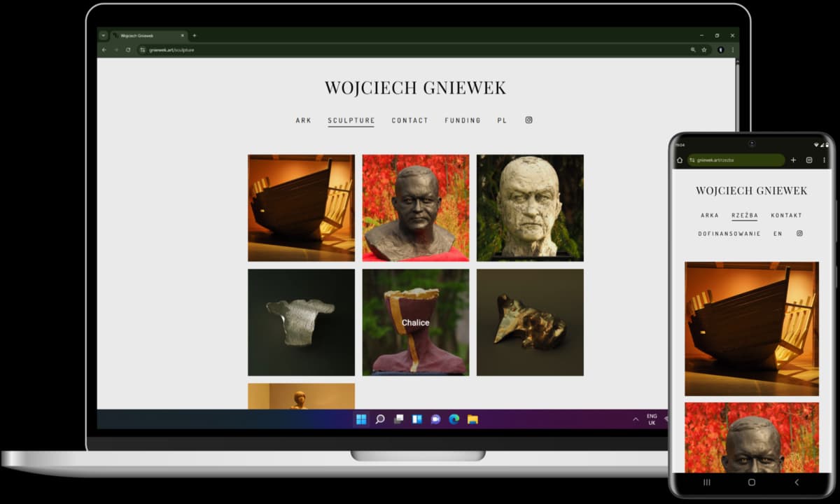The image size is (840, 504).
Task: Switch mobile site language to EN
Action: (x=778, y=234)
